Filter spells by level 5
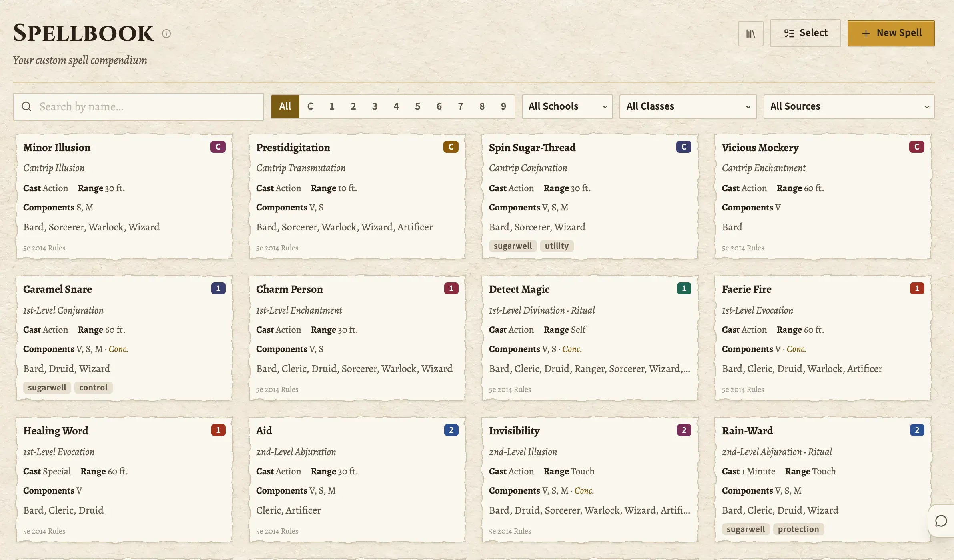 (x=417, y=106)
